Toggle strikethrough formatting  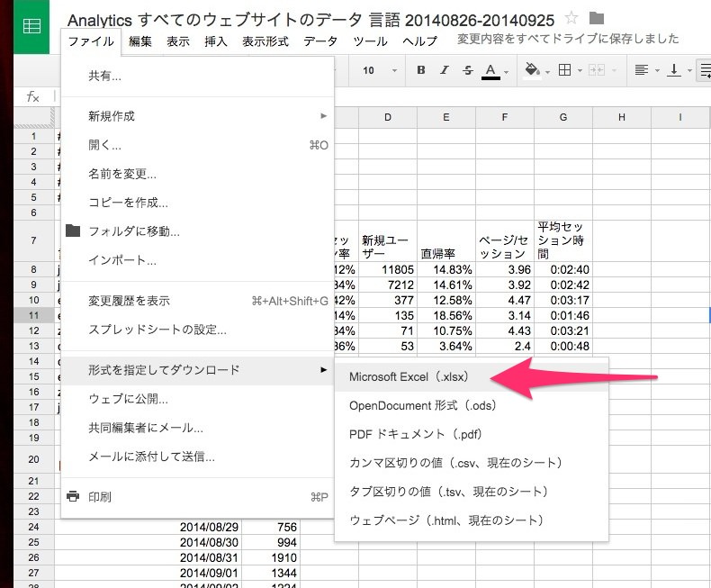(x=467, y=70)
